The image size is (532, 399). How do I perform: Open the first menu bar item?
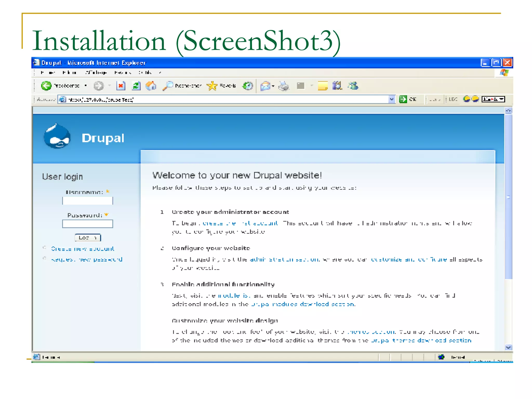click(48, 72)
